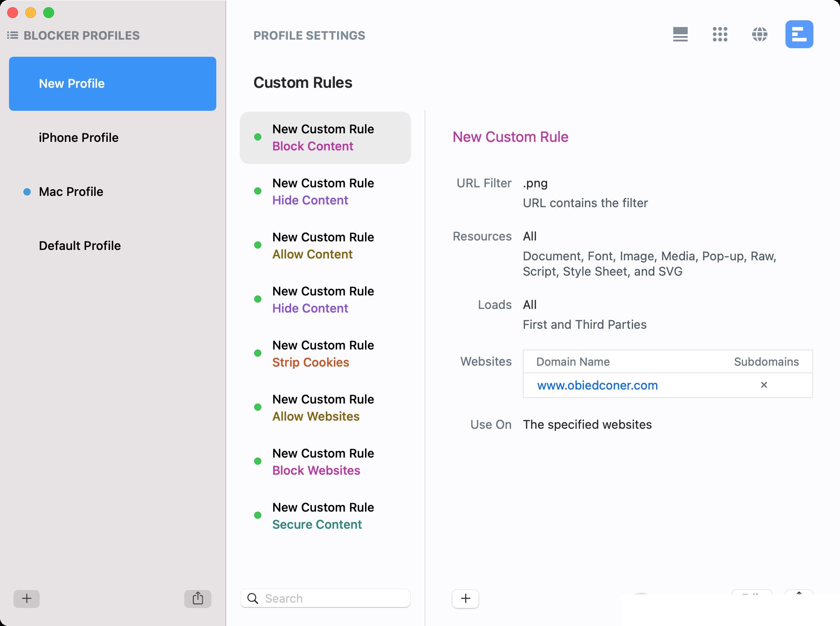This screenshot has width=840, height=626.
Task: Toggle green status dot of Allow Content rule
Action: click(x=258, y=245)
